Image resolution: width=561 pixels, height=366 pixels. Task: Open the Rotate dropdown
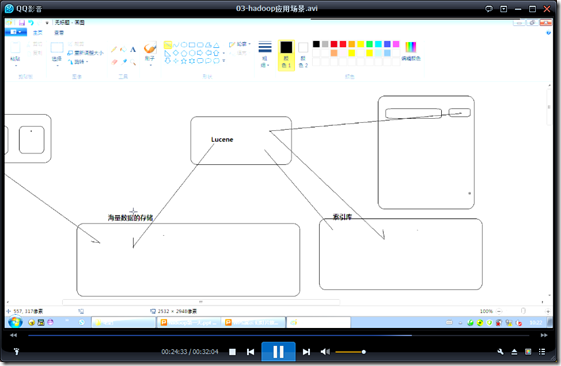point(78,62)
